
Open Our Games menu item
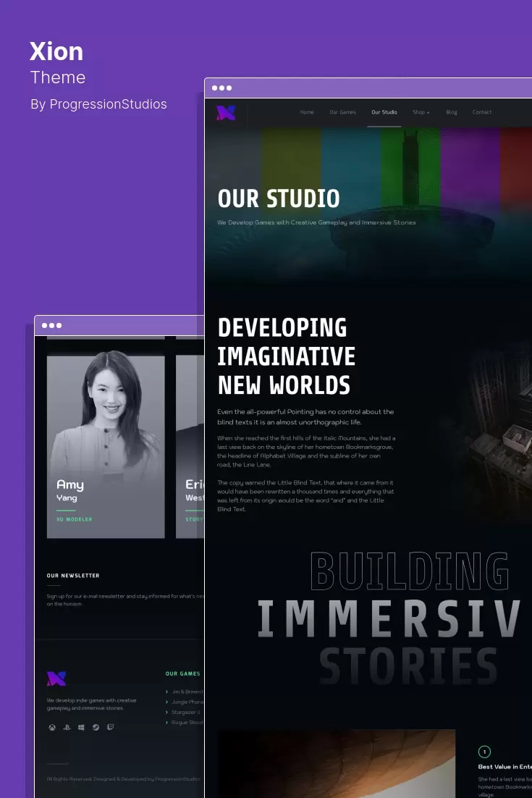coord(343,112)
